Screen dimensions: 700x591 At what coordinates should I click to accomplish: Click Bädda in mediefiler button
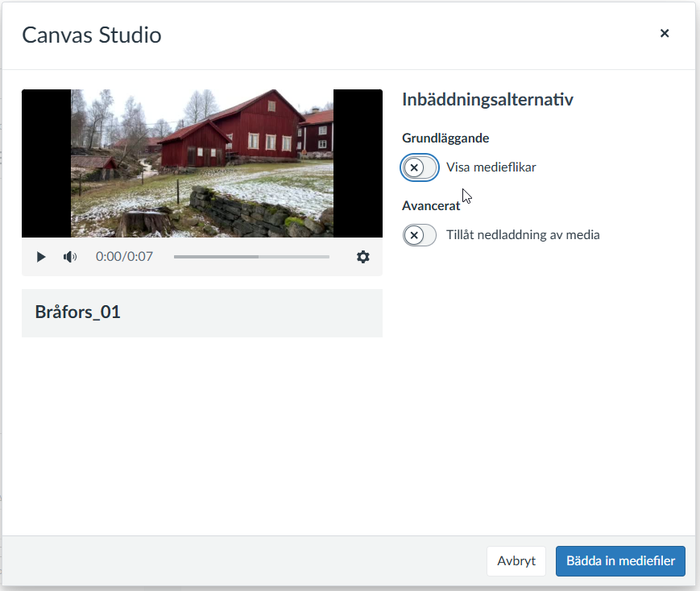point(620,560)
